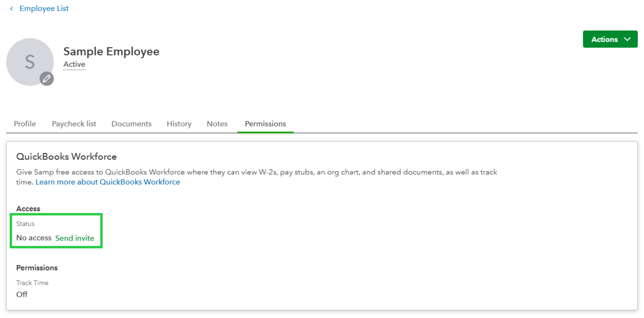Viewport: 644px width, 318px height.
Task: Click the Active employee status label
Action: (x=74, y=65)
